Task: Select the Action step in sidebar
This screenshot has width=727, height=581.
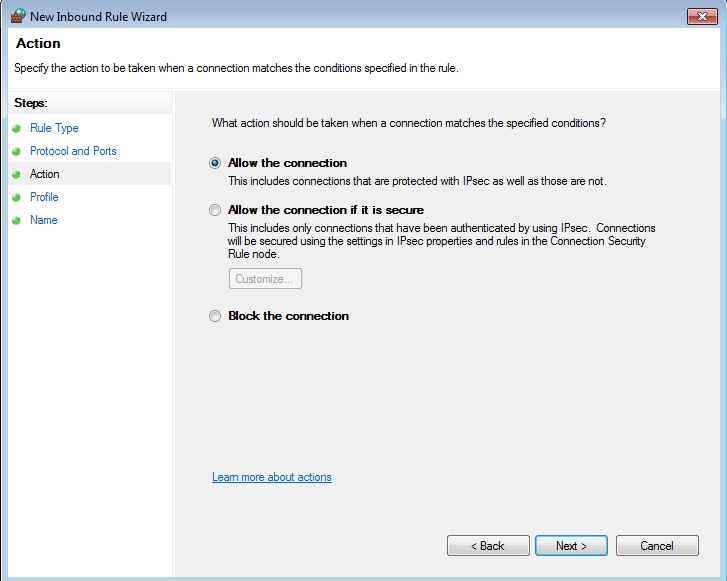Action: [45, 174]
